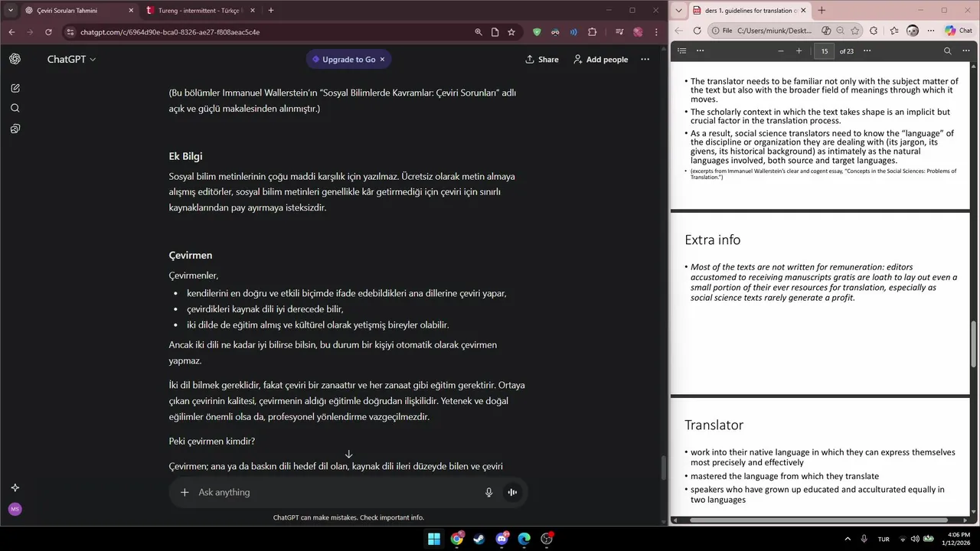Open search chats icon in ChatGPT sidebar
Screen dimensions: 980x551
[15, 108]
